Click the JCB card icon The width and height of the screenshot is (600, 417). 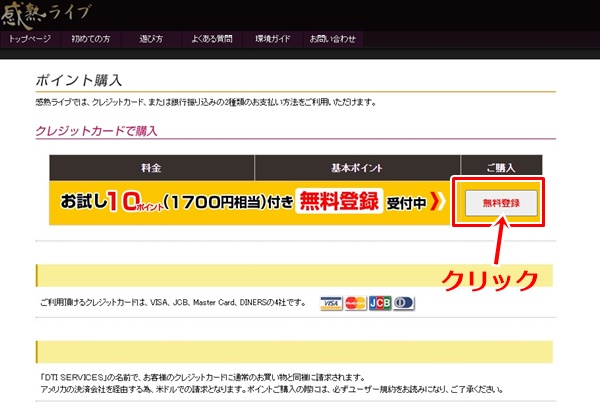pyautogui.click(x=380, y=303)
